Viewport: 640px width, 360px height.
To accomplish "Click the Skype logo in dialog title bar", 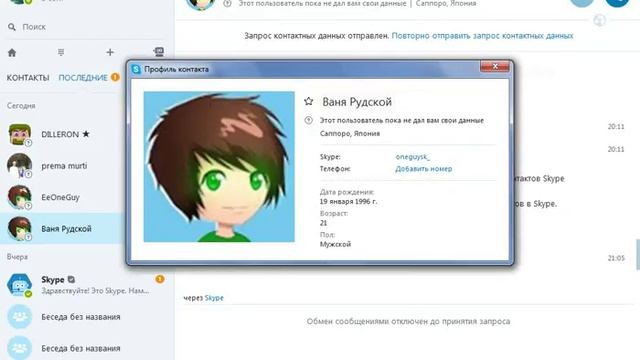I will point(136,69).
